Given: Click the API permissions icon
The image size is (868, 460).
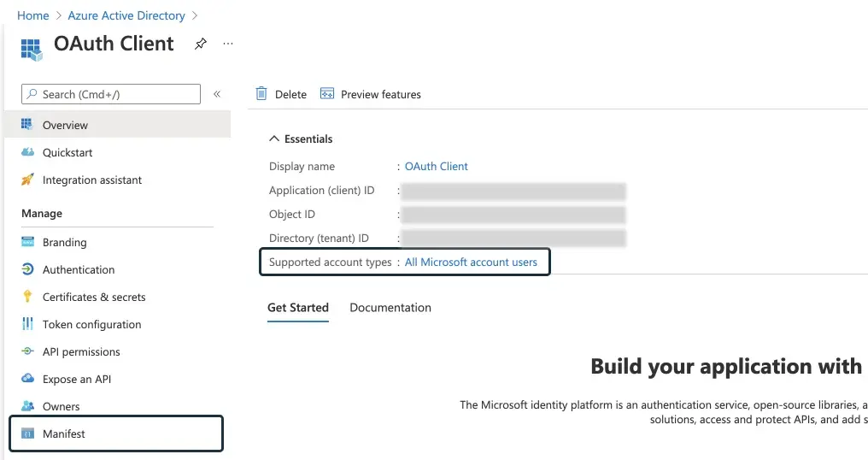Looking at the screenshot, I should coord(27,351).
